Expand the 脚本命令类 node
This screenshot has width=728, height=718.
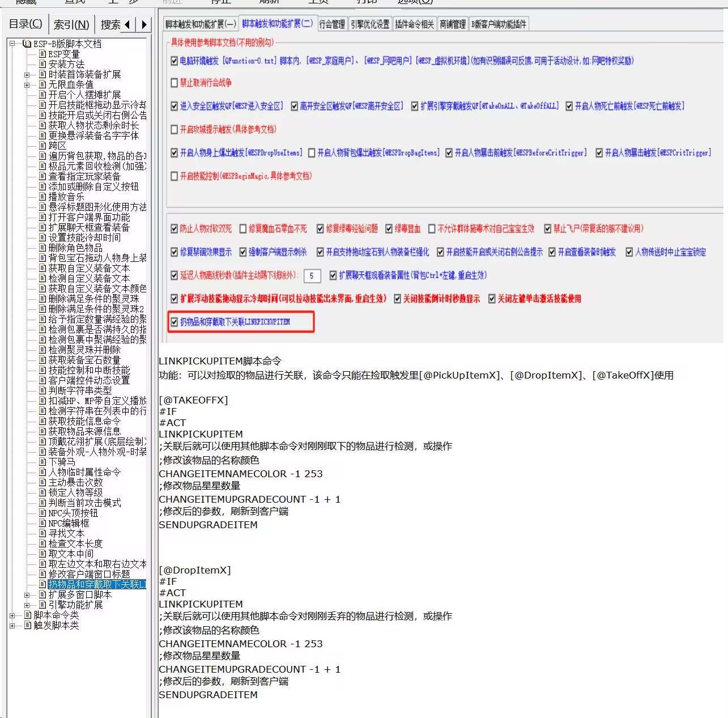point(12,615)
